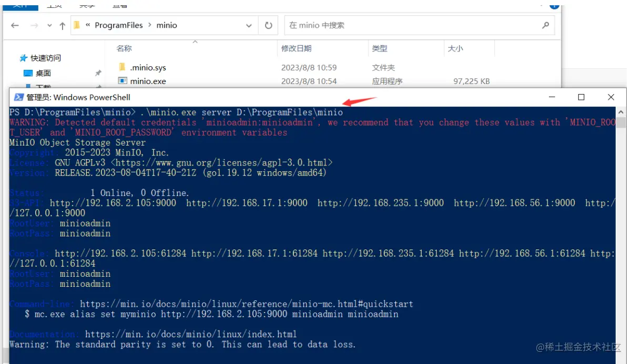Close the PowerShell window
This screenshot has height=364, width=632.
pos(611,97)
